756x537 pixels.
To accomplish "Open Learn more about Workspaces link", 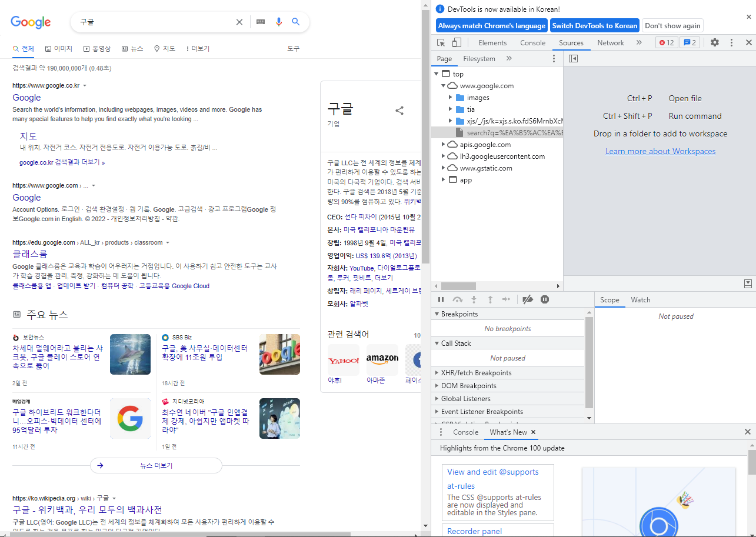I will coord(660,151).
